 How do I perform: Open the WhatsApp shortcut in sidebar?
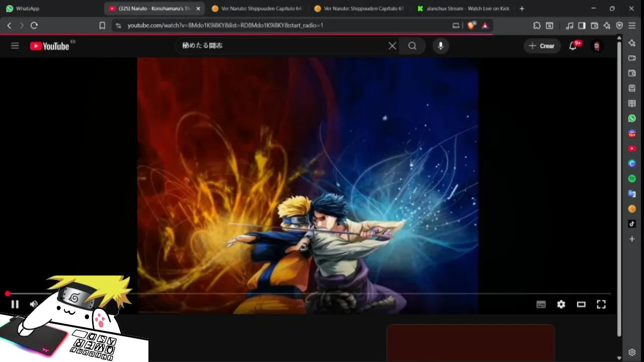[x=632, y=118]
